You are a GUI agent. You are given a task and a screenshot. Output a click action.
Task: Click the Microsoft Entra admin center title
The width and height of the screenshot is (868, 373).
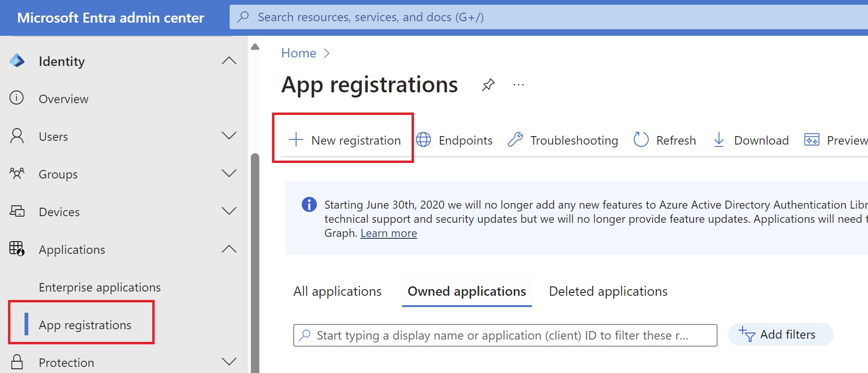coord(111,18)
